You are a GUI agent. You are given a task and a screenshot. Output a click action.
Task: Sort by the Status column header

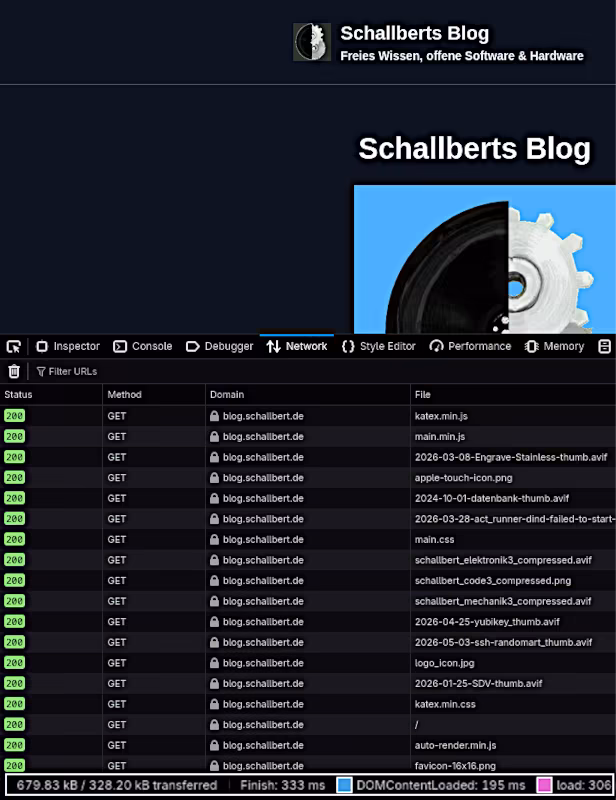pos(51,394)
